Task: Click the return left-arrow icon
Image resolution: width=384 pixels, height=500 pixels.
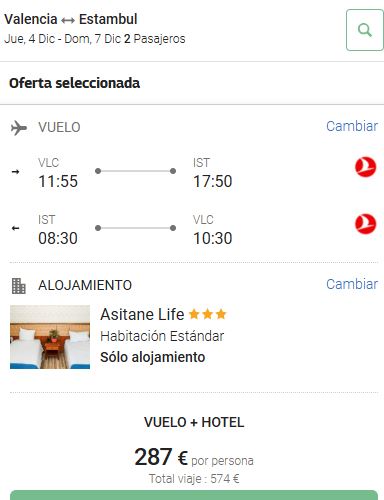Action: point(15,228)
